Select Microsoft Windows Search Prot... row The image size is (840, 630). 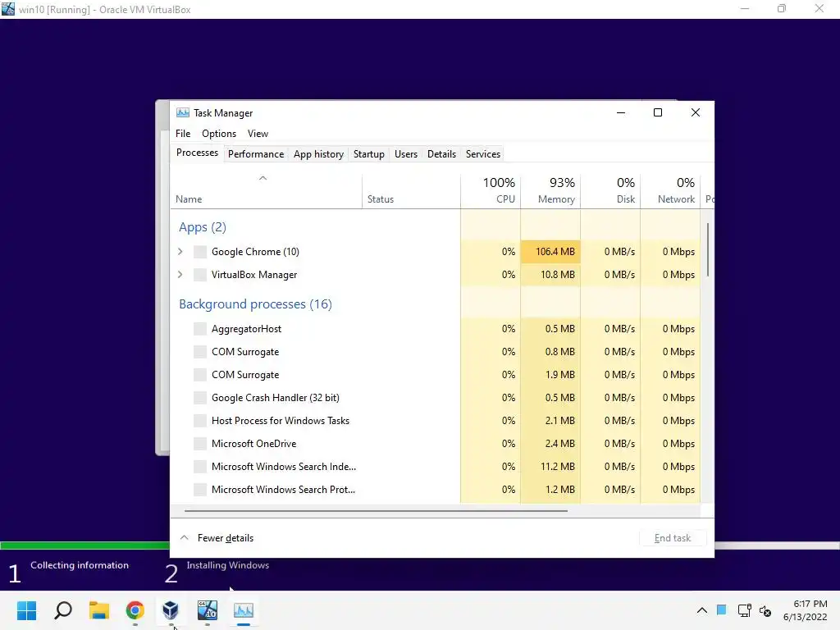[x=436, y=490]
